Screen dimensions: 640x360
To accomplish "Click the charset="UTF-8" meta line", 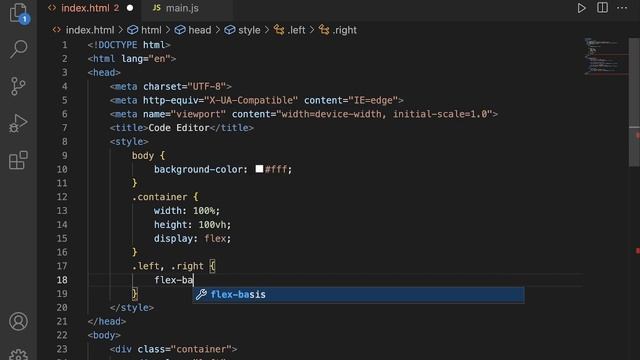I will pos(171,87).
